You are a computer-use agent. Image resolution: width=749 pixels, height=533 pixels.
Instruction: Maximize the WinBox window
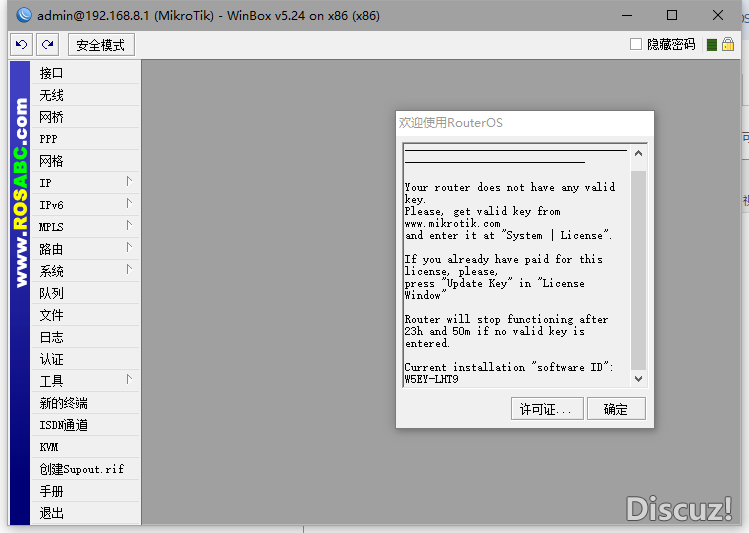coord(672,16)
